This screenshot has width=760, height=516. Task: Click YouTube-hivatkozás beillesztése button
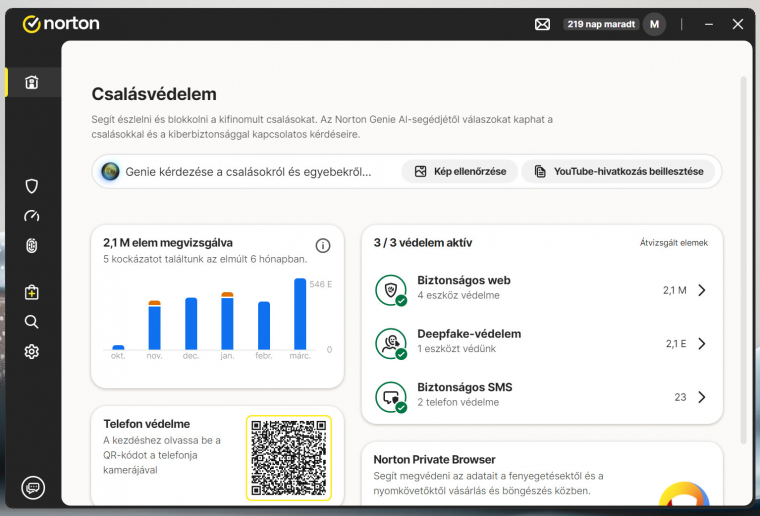tap(618, 172)
